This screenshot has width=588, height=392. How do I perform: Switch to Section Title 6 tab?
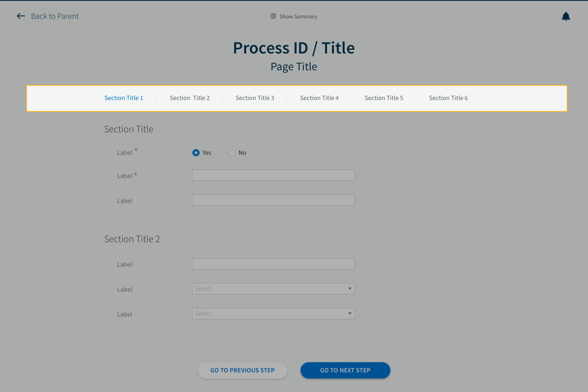click(448, 98)
